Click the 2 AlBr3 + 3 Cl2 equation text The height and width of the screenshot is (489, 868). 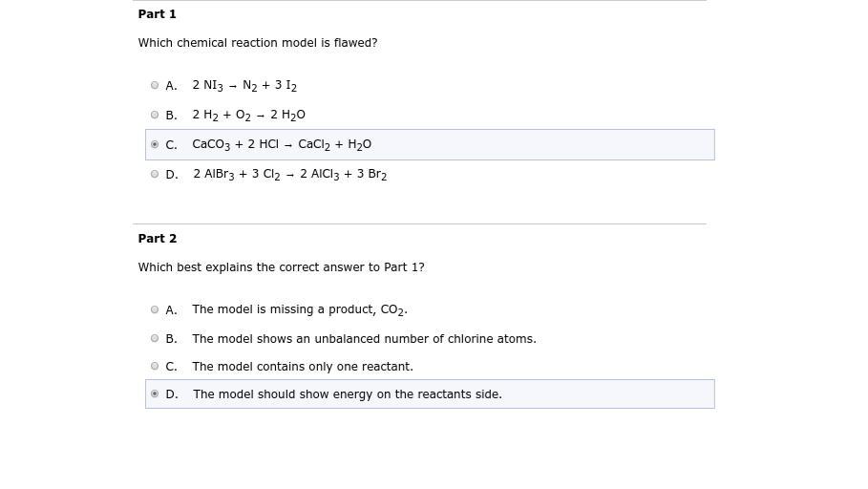click(x=289, y=174)
